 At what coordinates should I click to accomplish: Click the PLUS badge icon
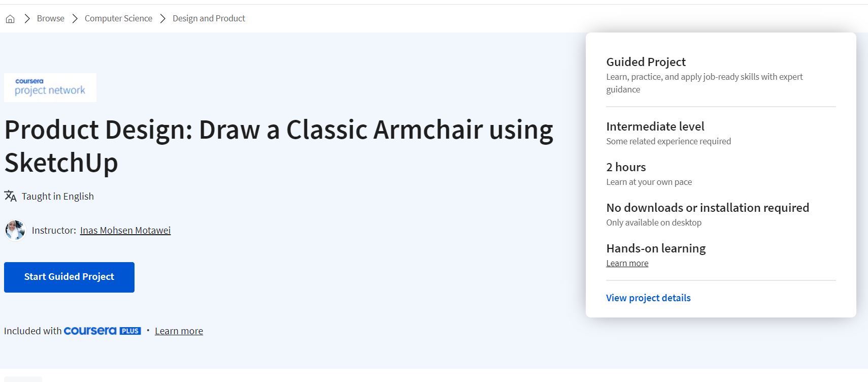point(130,331)
